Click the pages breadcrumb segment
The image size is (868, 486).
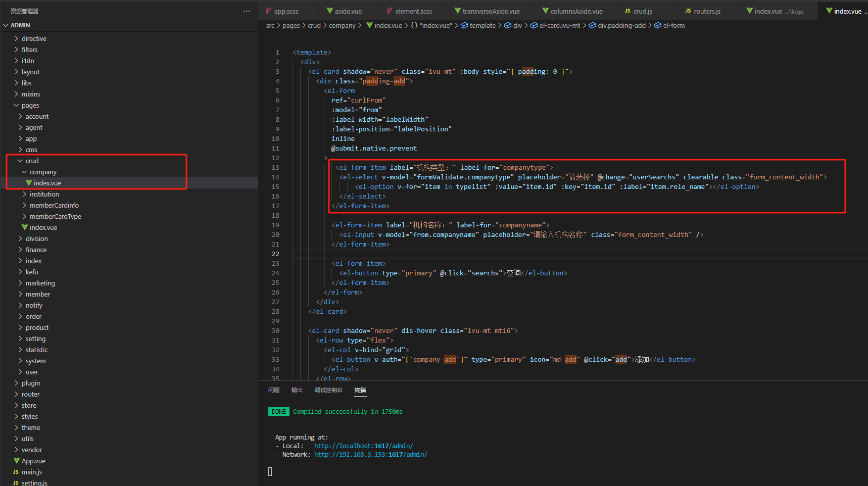point(291,25)
